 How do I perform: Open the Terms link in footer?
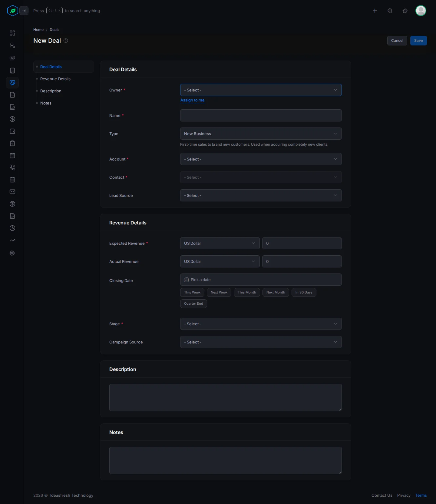421,495
